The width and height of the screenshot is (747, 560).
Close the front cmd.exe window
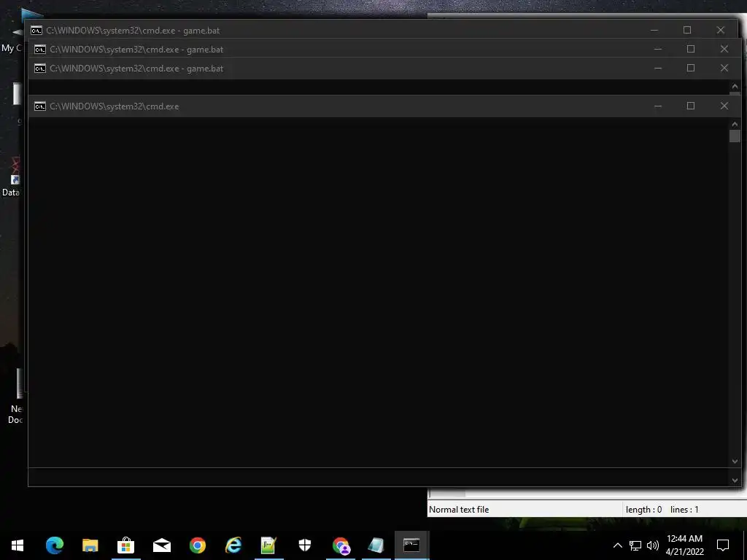(724, 106)
